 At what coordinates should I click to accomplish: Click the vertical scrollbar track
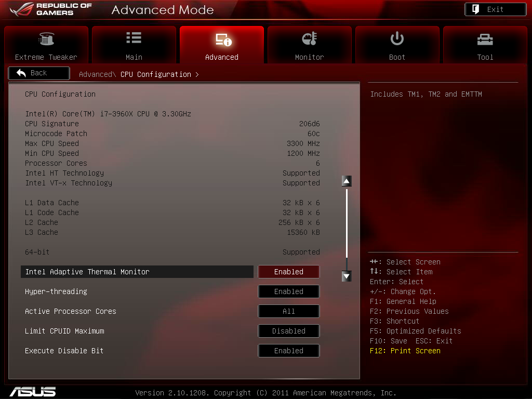347,229
